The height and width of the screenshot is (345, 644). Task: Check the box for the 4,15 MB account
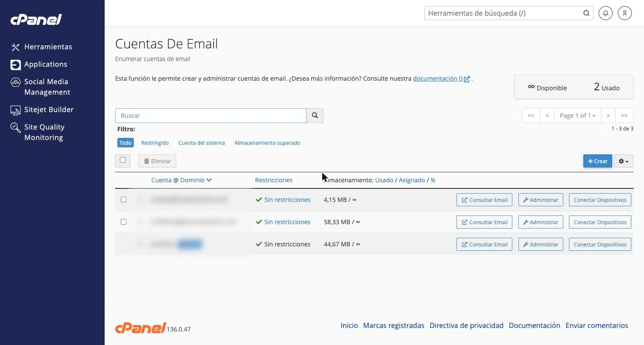pos(123,199)
